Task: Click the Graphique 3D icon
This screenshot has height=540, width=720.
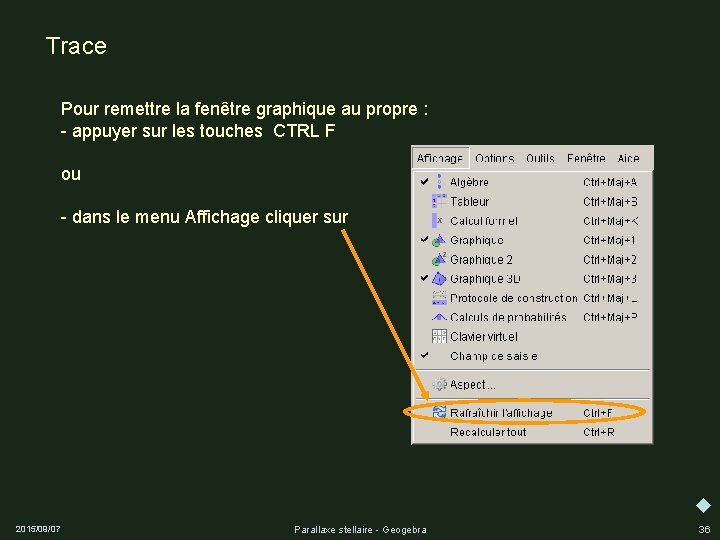Action: coord(439,279)
